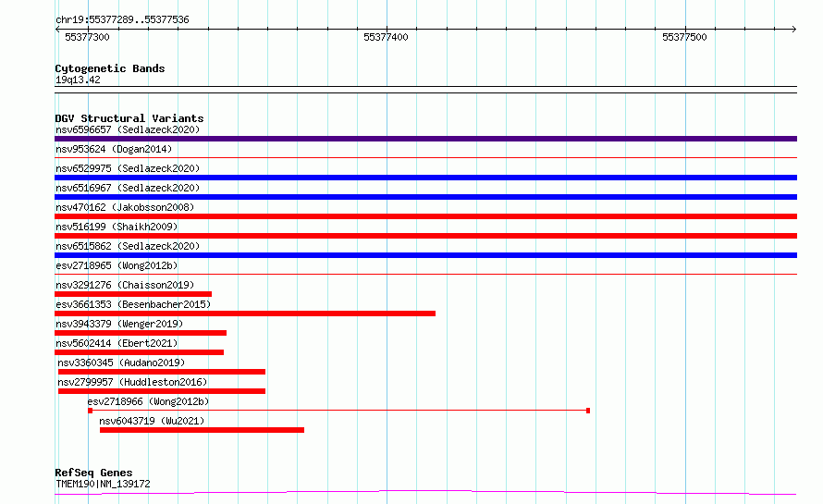Click the esv3661353 (Besenbacher2015) label
This screenshot has width=823, height=504.
click(133, 304)
